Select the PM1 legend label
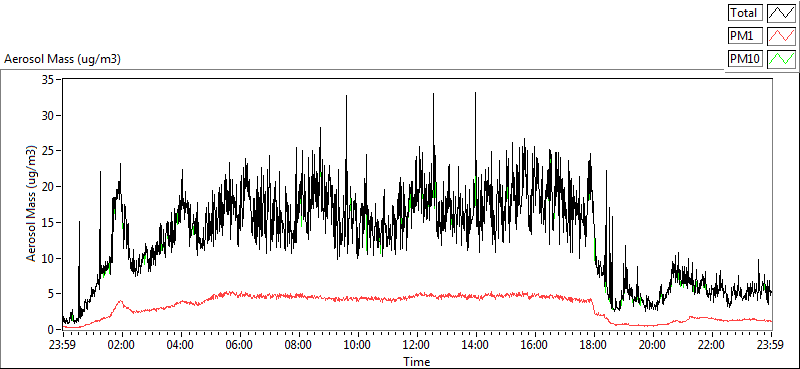Image resolution: width=800 pixels, height=369 pixels. coord(745,36)
